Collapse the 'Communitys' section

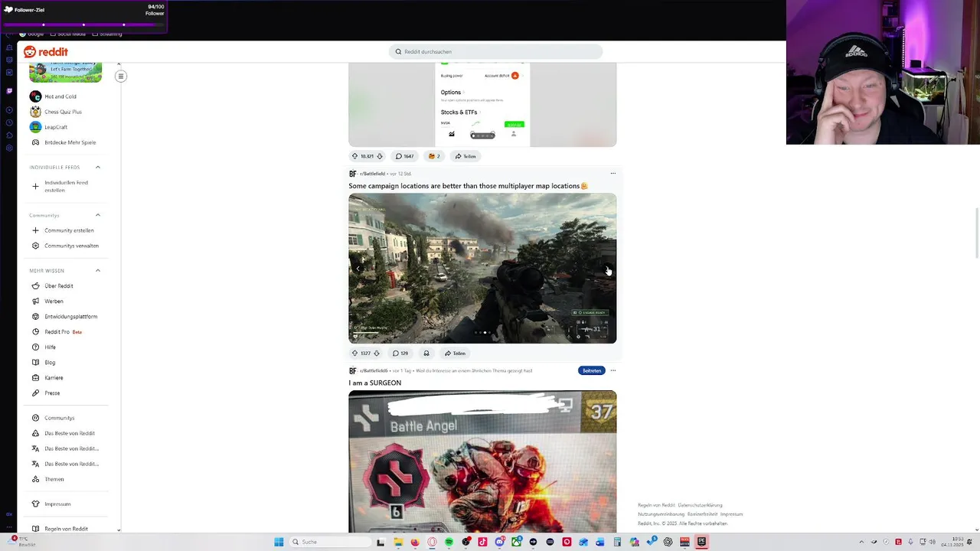(x=98, y=215)
